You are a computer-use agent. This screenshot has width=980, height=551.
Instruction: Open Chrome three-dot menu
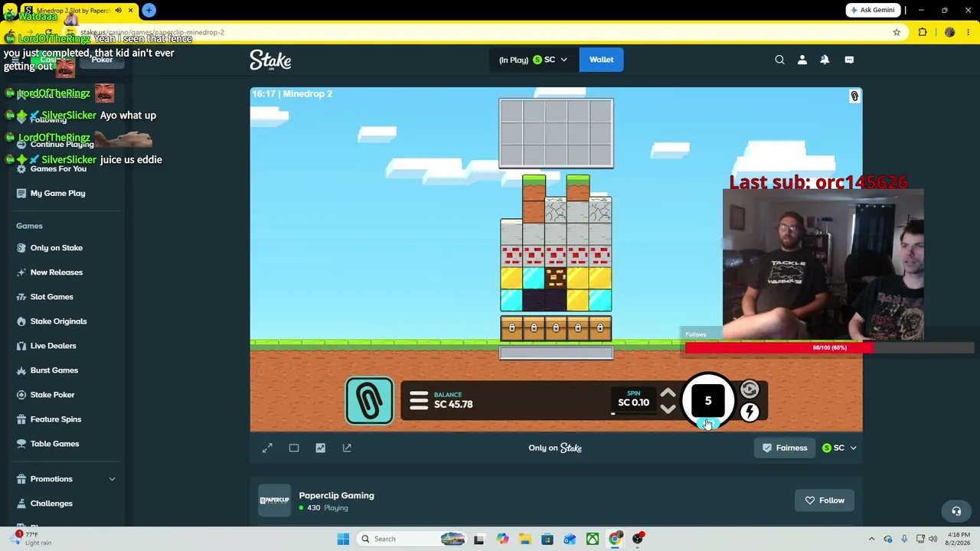tap(969, 32)
